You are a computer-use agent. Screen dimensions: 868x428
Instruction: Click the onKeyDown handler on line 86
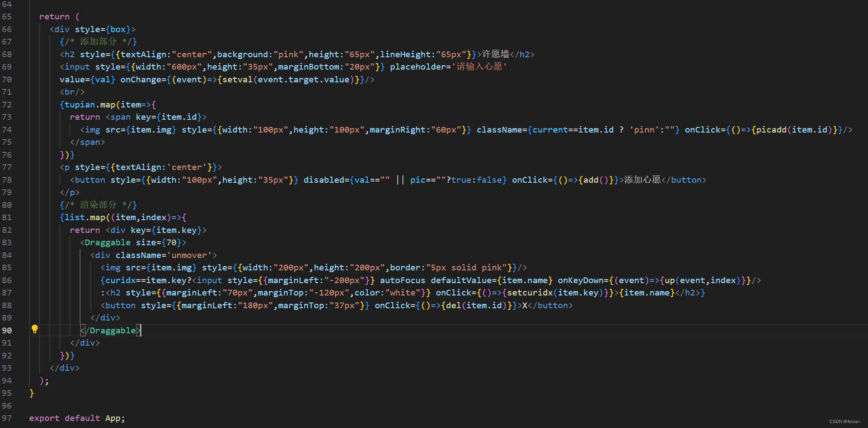click(654, 280)
